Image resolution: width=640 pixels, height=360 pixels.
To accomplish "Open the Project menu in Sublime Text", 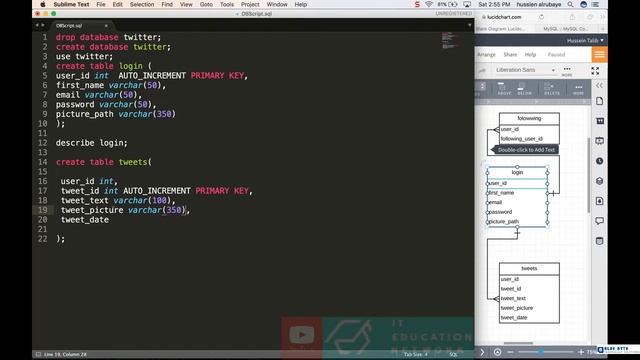I will coord(250,4).
